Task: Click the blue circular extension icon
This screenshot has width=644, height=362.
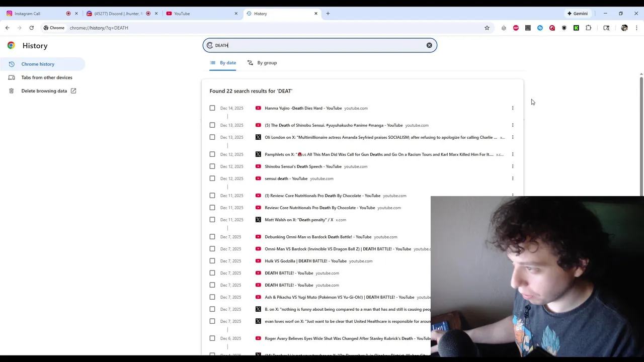Action: click(x=540, y=28)
